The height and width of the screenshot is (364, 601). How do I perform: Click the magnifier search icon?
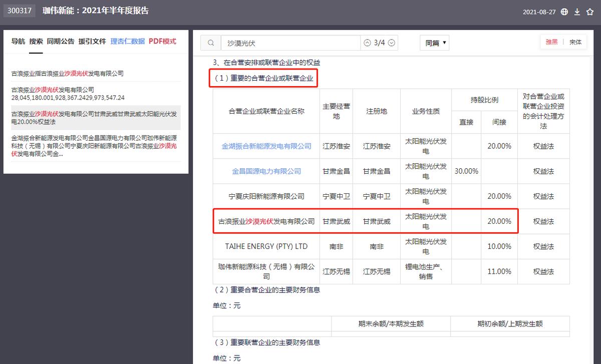(210, 43)
